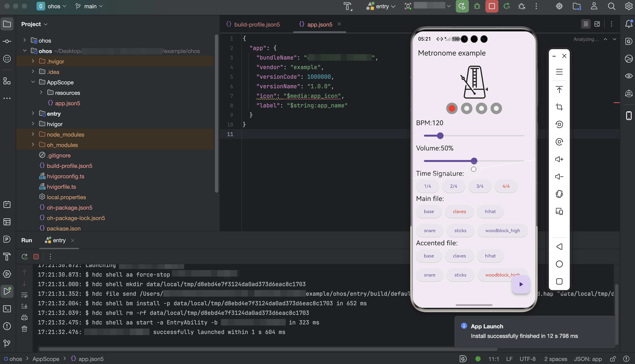Select the 1/4 time signature chip
Viewport: 635px width, 364px height.
(428, 186)
